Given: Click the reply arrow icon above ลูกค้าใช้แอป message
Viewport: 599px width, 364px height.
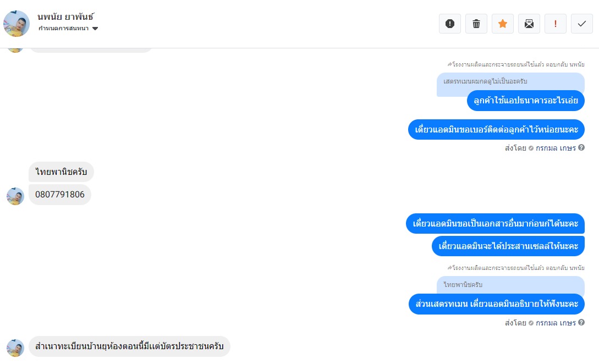Looking at the screenshot, I should click(449, 64).
